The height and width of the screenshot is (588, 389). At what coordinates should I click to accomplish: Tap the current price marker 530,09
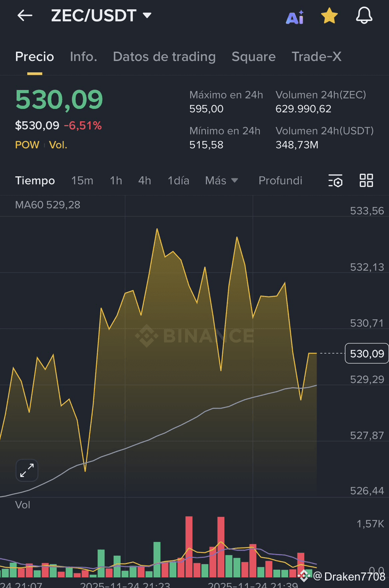click(367, 354)
